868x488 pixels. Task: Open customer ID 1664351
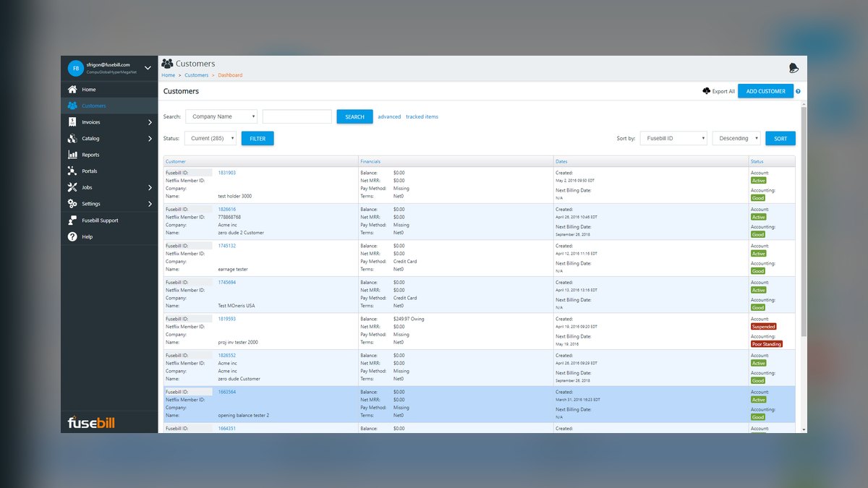226,428
